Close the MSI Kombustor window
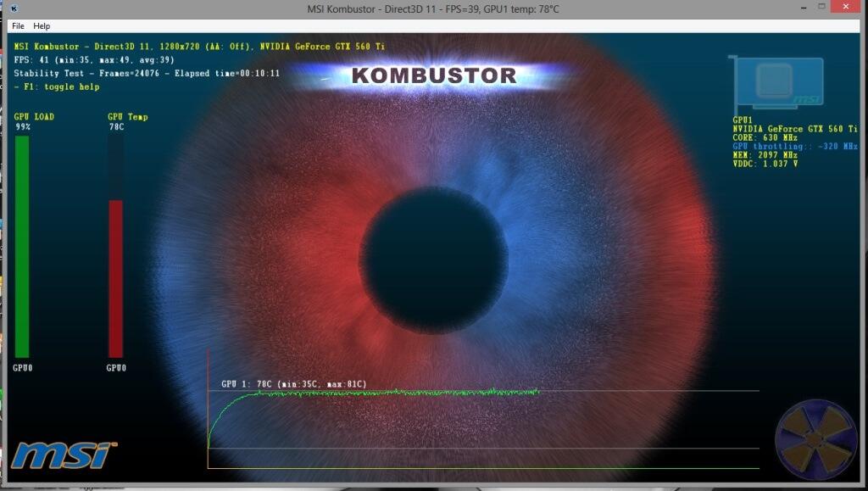 tap(846, 7)
